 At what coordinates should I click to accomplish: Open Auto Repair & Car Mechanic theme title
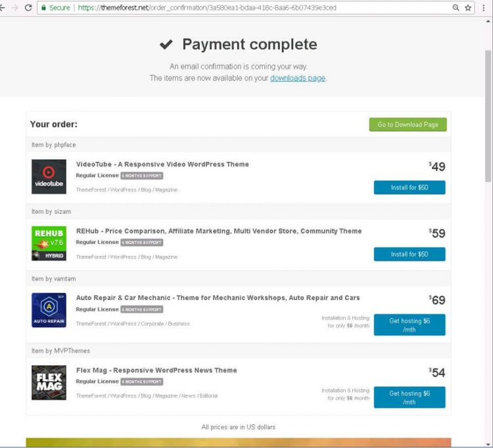pos(218,298)
